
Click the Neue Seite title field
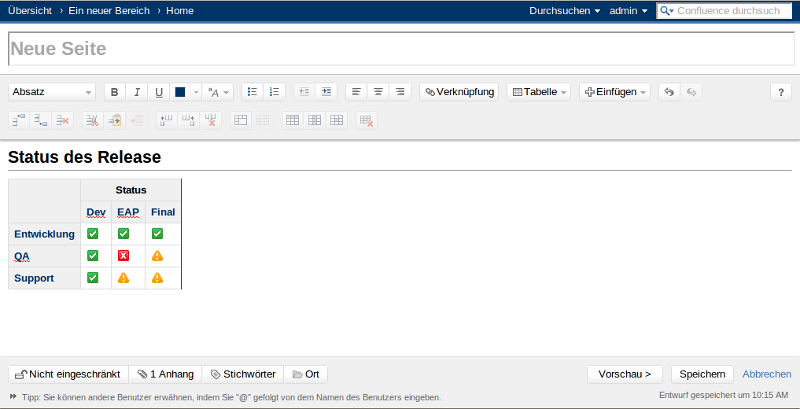coord(400,49)
